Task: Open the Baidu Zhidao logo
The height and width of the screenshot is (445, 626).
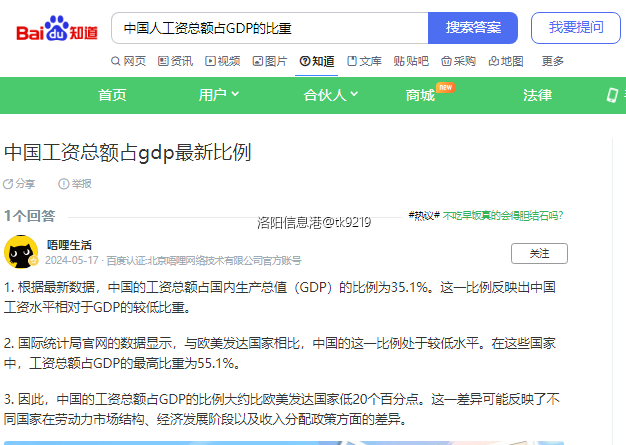Action: coord(57,28)
